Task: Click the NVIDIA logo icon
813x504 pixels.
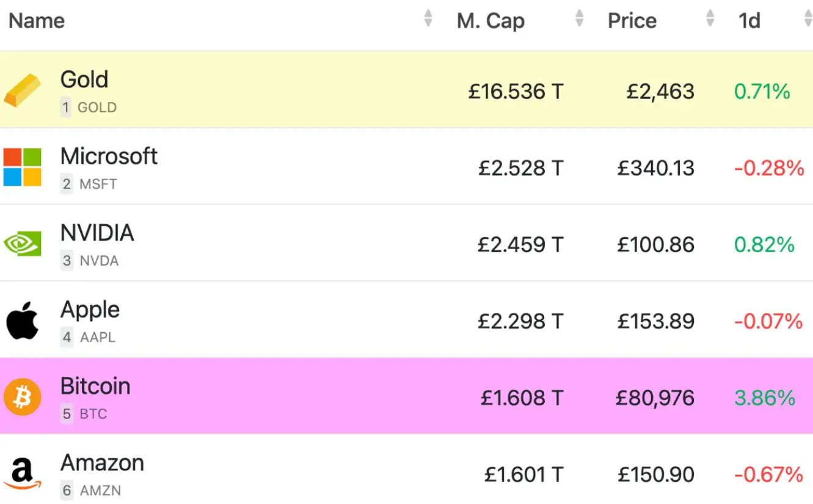Action: (23, 244)
